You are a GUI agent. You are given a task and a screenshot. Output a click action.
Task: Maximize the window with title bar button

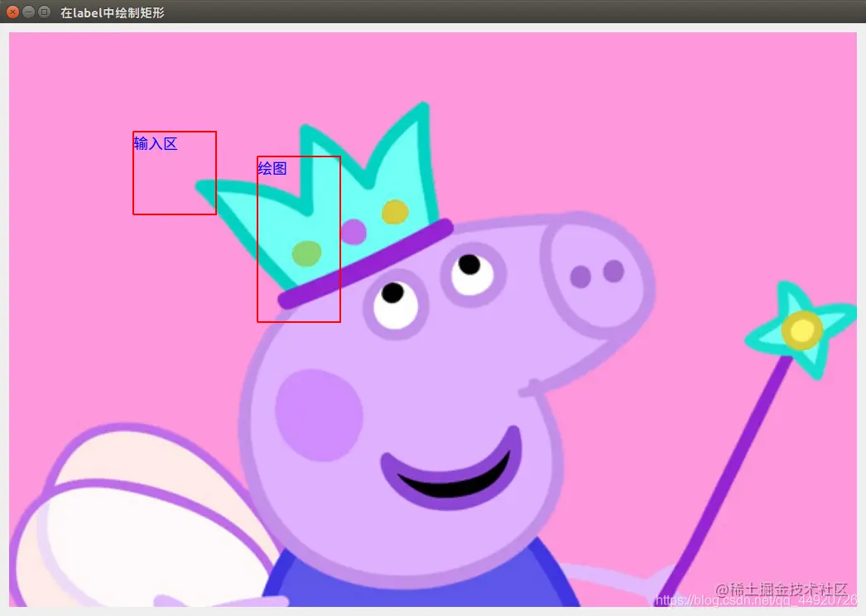(44, 12)
